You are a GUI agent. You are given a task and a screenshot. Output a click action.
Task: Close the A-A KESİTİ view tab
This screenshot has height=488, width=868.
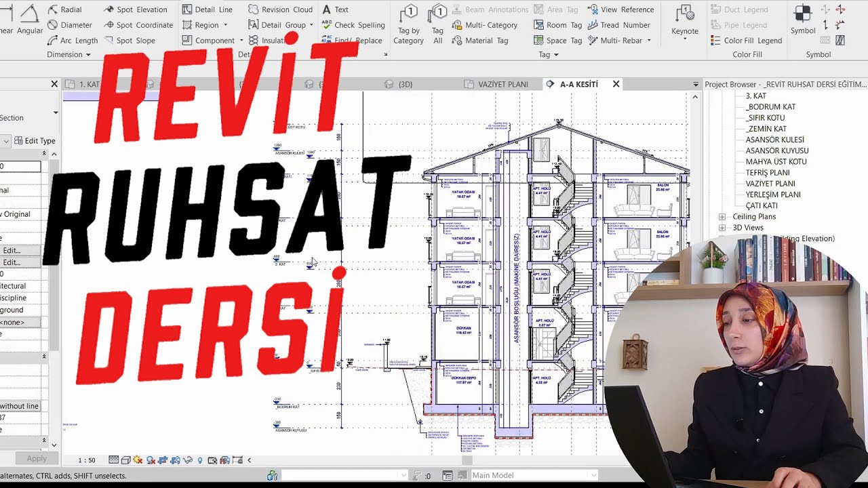pos(616,84)
